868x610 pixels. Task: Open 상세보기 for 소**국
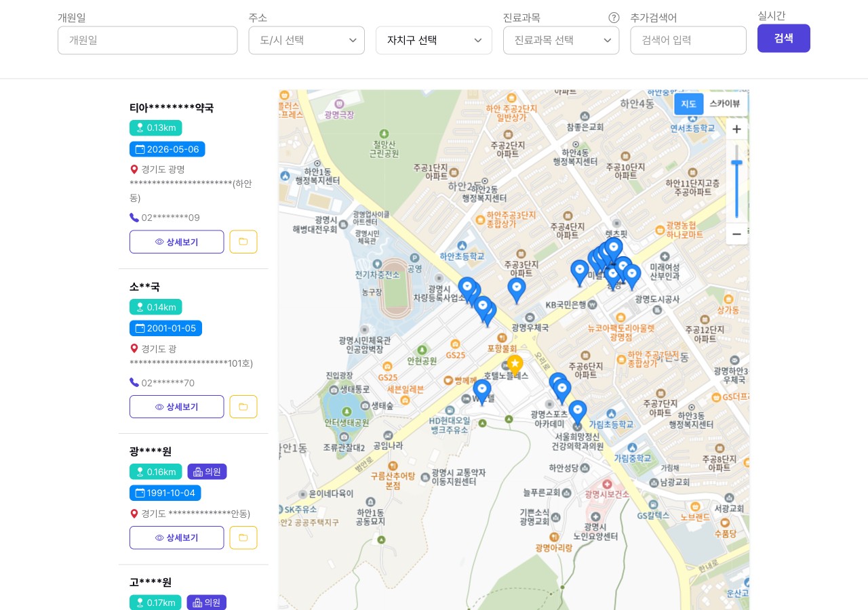(x=177, y=407)
